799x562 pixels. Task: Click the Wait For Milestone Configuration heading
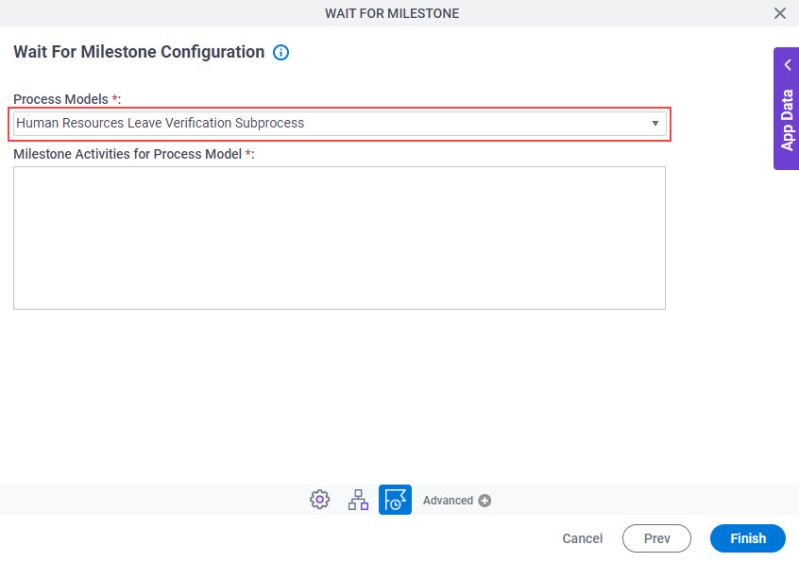tap(139, 52)
